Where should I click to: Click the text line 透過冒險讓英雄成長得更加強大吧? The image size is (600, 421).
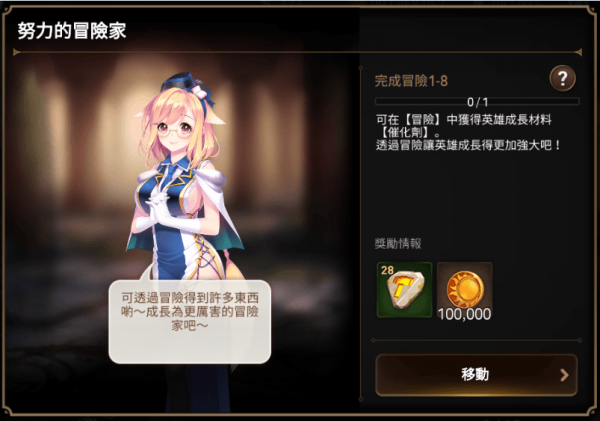coord(468,145)
